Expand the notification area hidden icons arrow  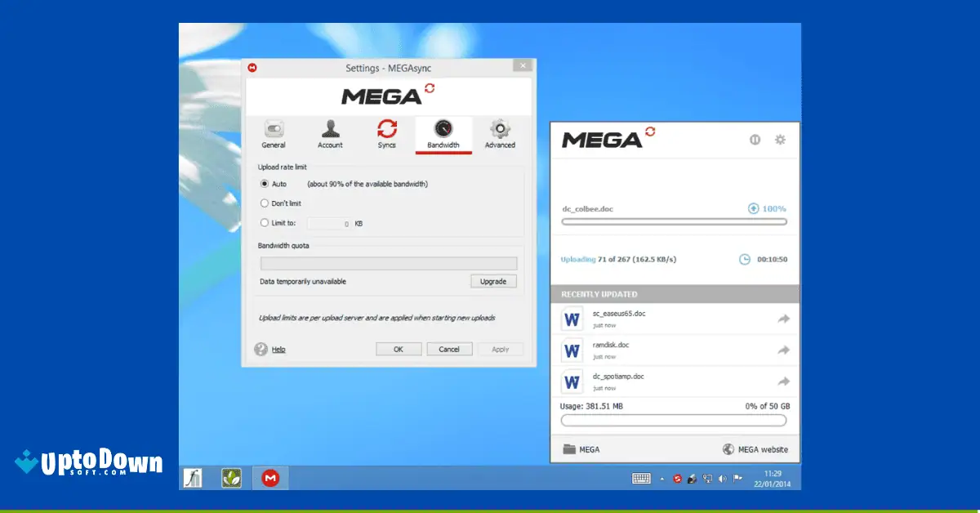[x=661, y=478]
